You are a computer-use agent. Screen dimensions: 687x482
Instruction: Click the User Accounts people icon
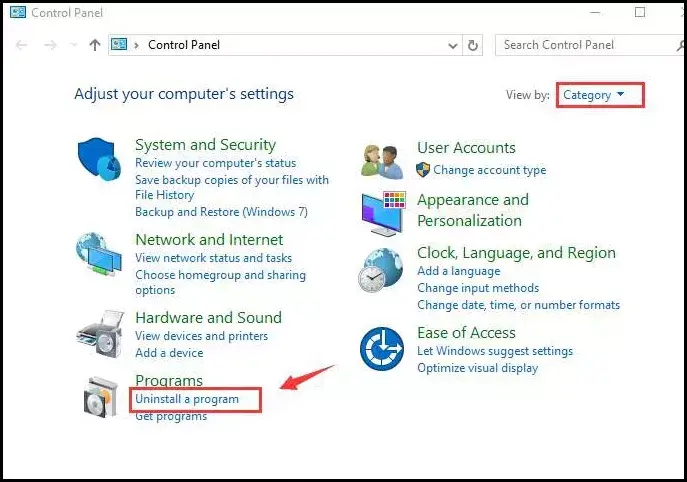pos(382,162)
